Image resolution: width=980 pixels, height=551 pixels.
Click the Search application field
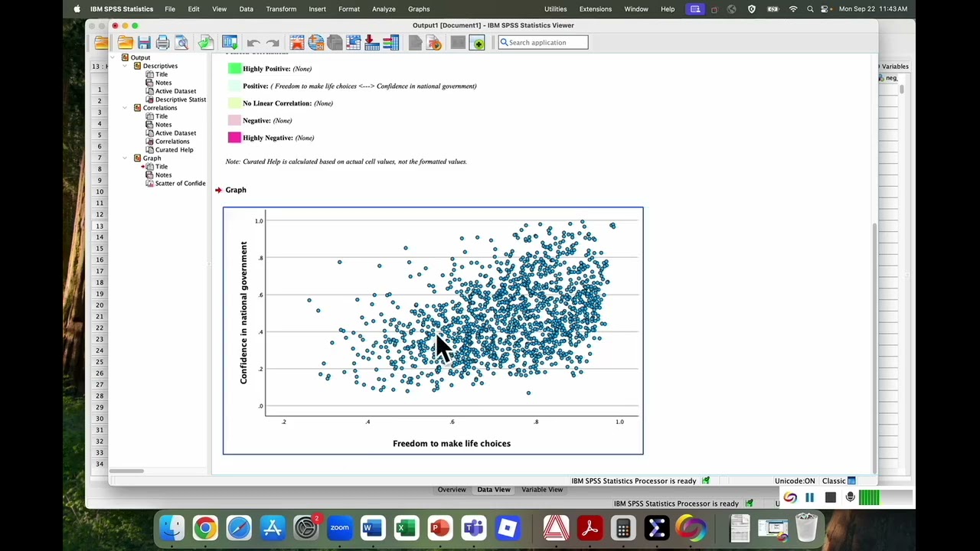click(x=544, y=43)
